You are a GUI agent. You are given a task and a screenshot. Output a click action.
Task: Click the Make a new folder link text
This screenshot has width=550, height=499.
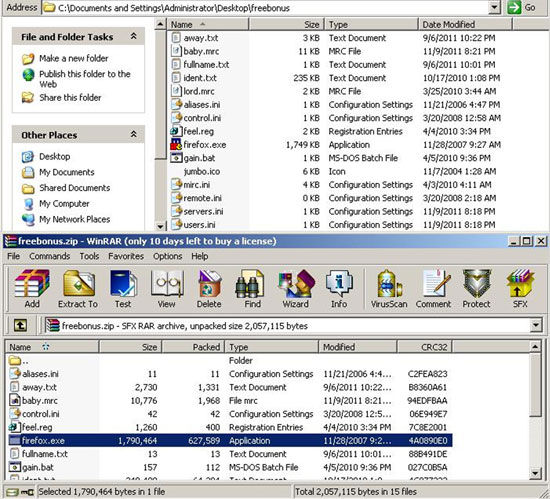click(x=74, y=58)
